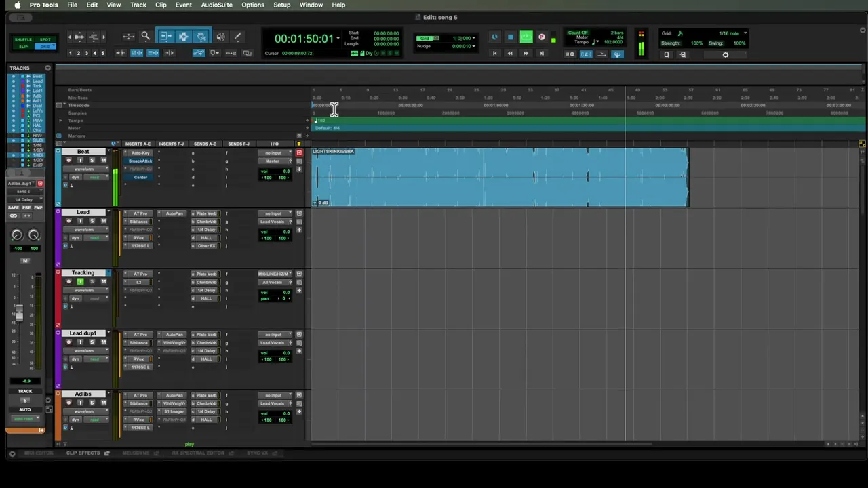Open Beat track input selector
The image size is (868, 488).
(x=275, y=153)
